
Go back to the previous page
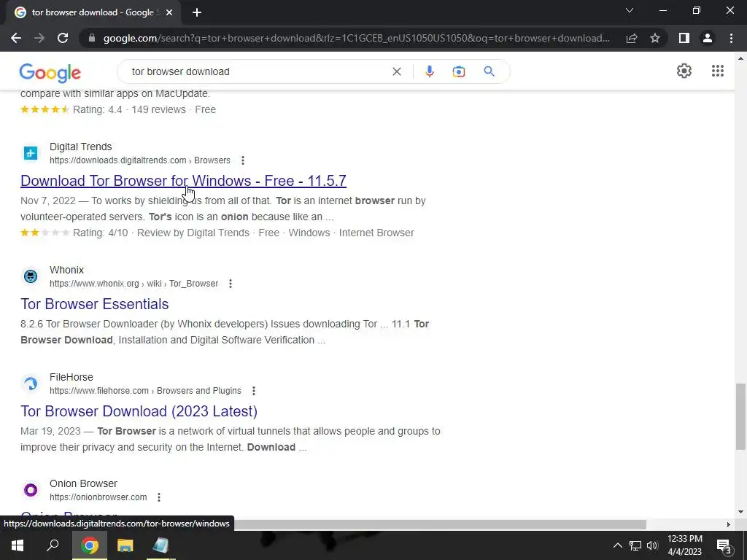coord(16,38)
